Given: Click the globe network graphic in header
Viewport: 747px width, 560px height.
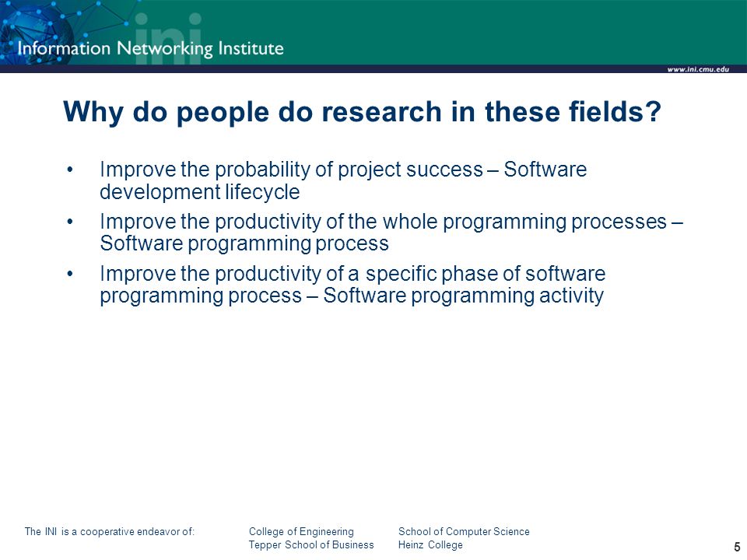Looking at the screenshot, I should 36,33.
